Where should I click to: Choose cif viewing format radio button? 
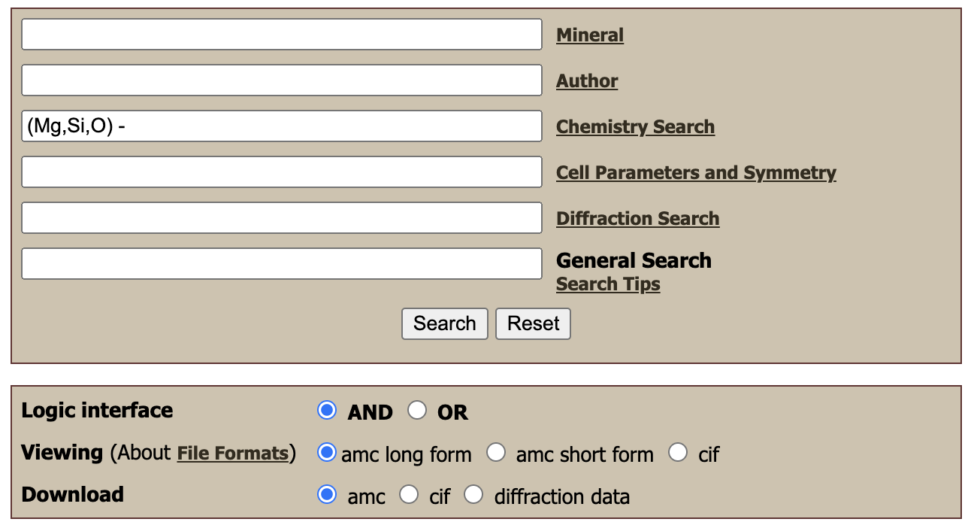(x=678, y=453)
